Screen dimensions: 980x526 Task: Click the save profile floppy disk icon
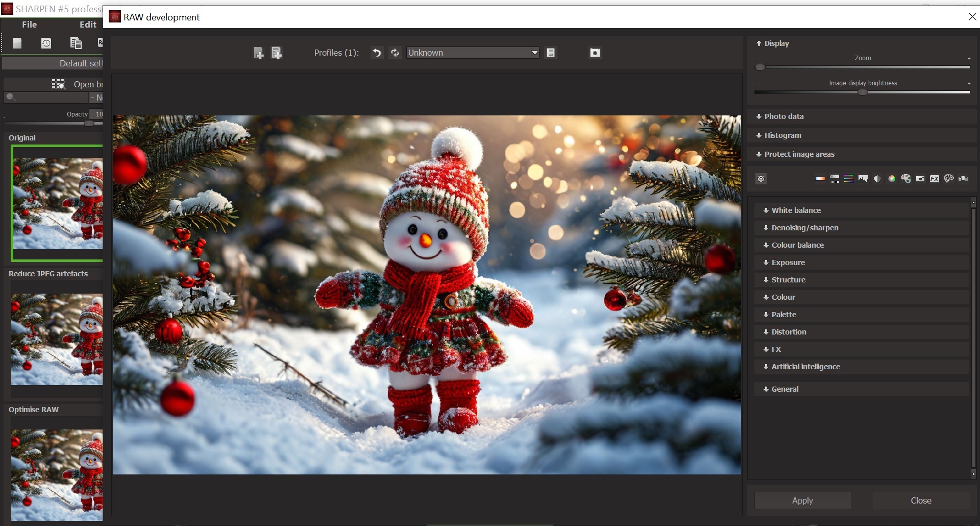pos(551,53)
